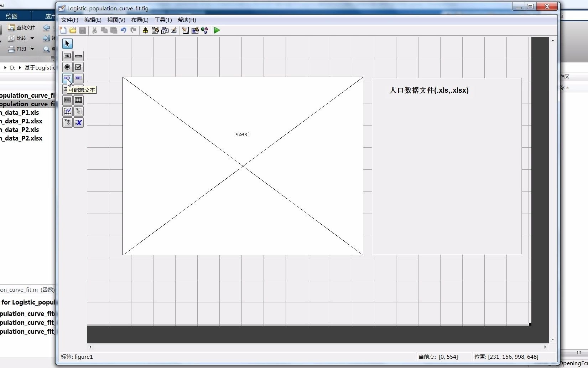Select the Push Button component tool
This screenshot has width=588, height=368.
coord(67,56)
